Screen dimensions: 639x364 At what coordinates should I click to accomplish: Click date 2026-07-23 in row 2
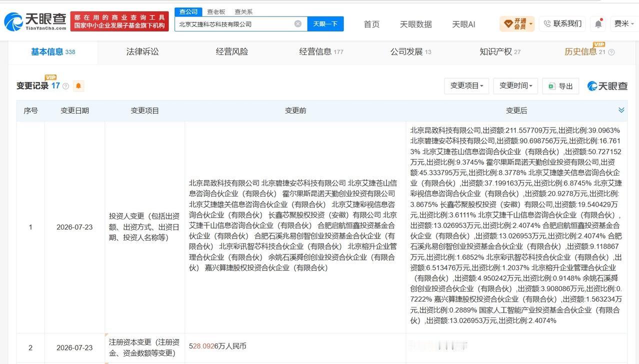click(x=74, y=347)
